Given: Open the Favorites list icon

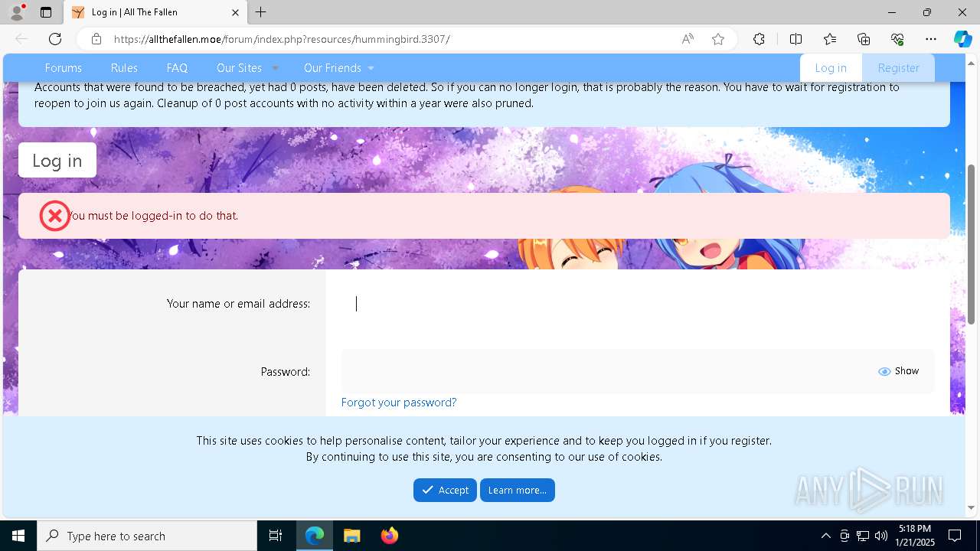Looking at the screenshot, I should click(x=830, y=39).
